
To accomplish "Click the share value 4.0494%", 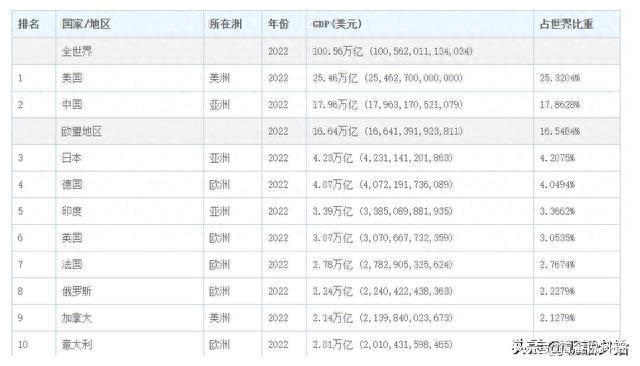I will (557, 184).
